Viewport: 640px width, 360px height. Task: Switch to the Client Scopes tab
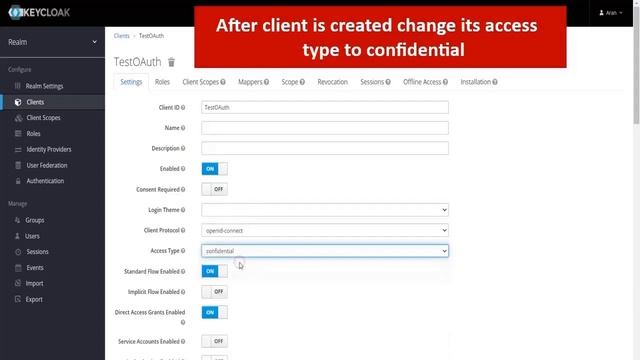coord(204,82)
